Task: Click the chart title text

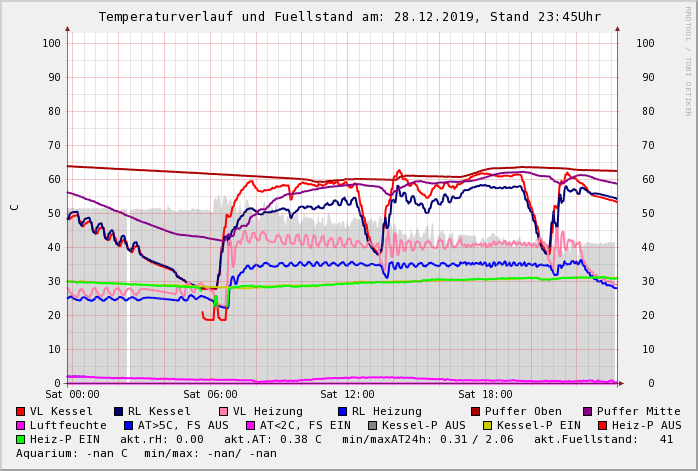Action: [x=349, y=17]
